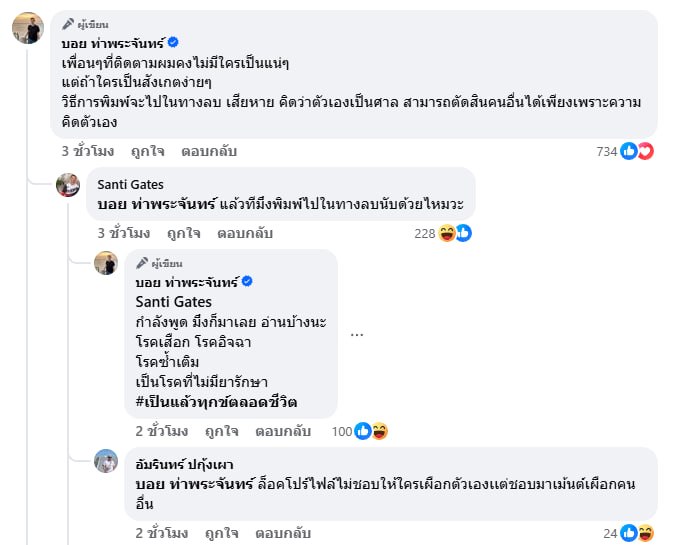Like the top comment using ถูกใจ
682x545 pixels.
coord(147,152)
